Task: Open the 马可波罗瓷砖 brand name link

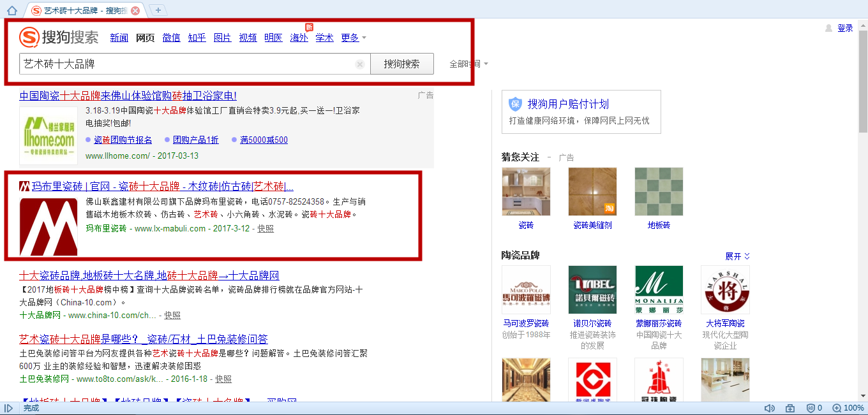Action: click(x=526, y=323)
